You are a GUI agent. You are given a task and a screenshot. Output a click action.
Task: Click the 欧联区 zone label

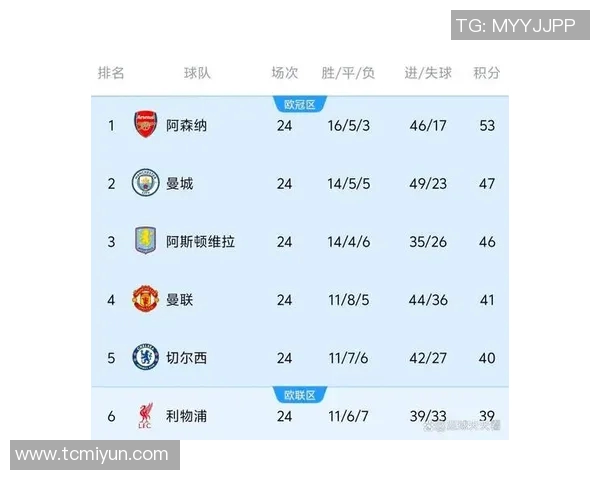[299, 395]
